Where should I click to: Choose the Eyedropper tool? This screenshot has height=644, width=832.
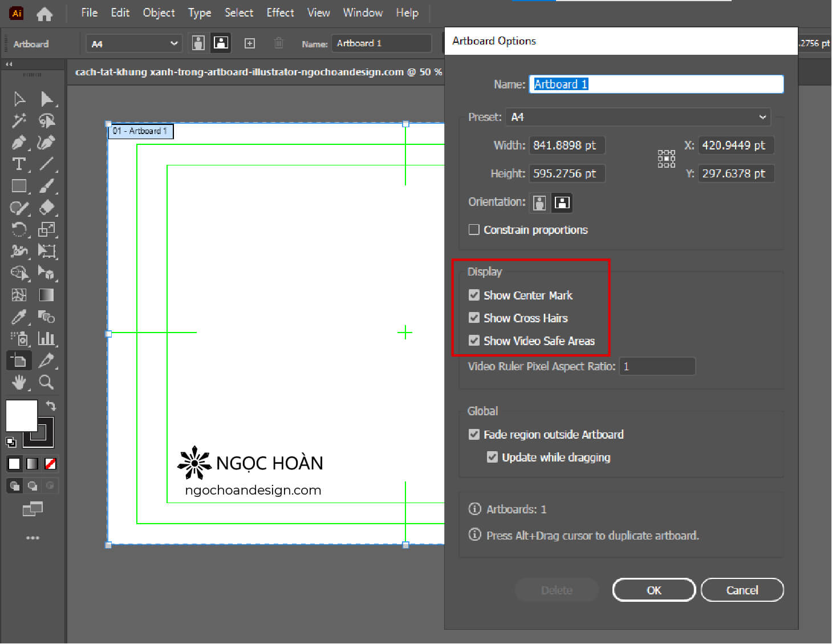tap(19, 317)
